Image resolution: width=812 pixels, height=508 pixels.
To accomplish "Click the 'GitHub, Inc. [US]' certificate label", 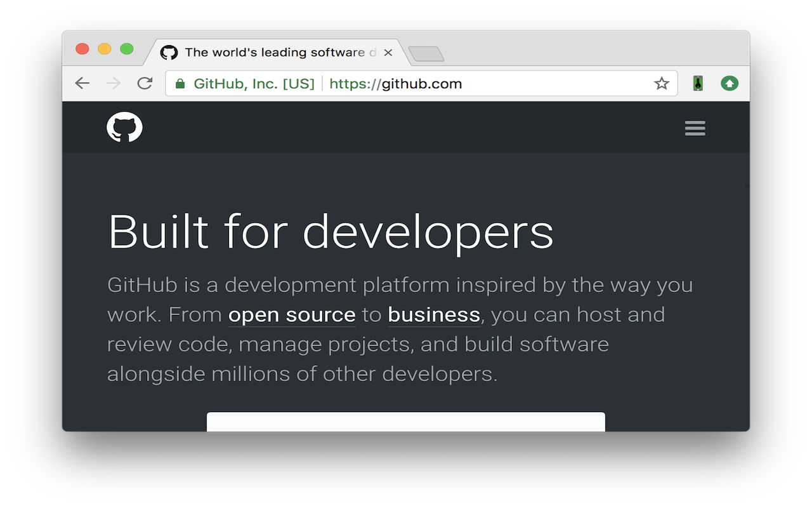I will (254, 84).
